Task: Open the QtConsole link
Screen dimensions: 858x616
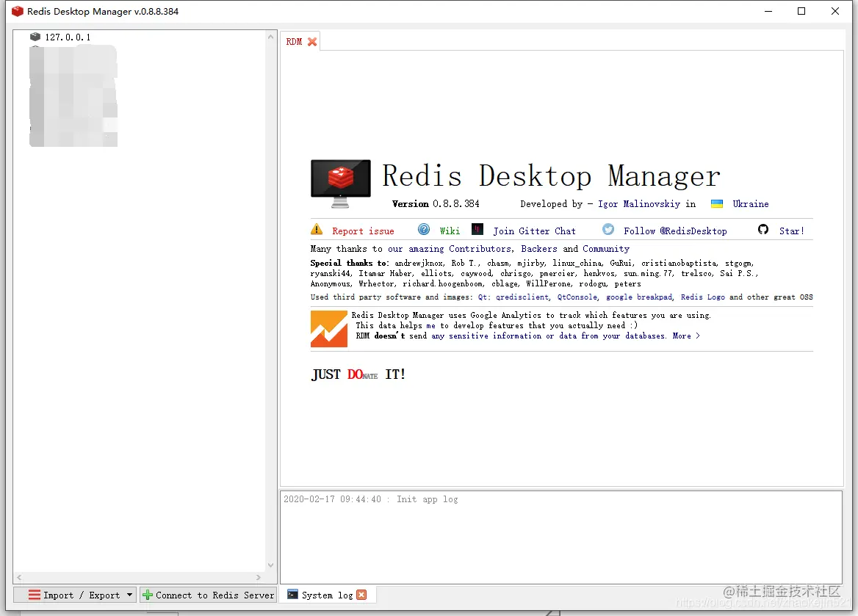Action: [577, 297]
